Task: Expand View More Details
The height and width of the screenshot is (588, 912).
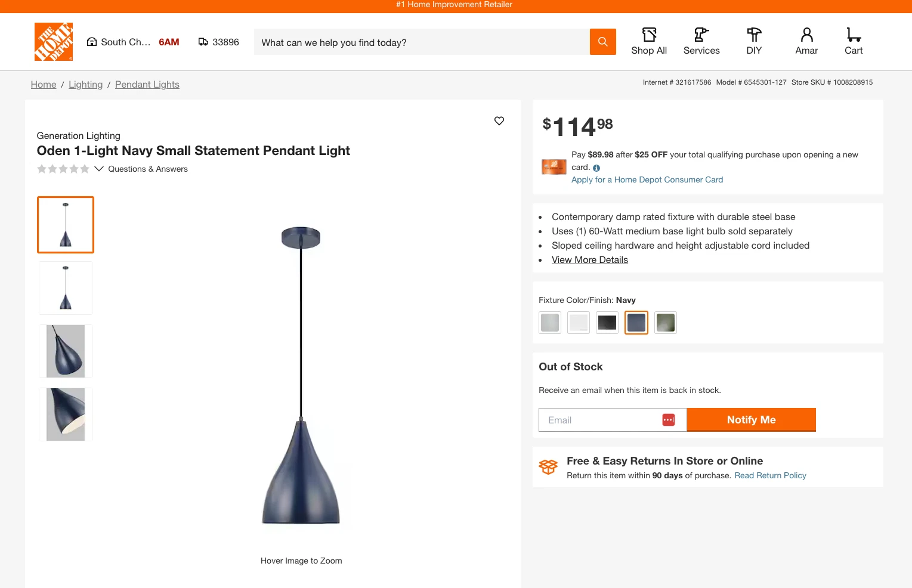Action: 589,260
